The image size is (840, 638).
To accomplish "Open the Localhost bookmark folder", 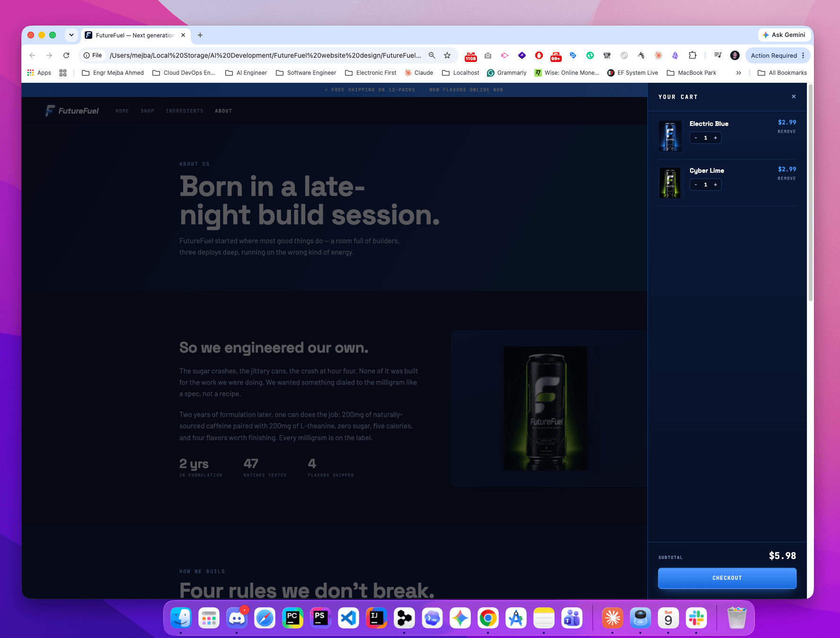I will click(x=460, y=72).
